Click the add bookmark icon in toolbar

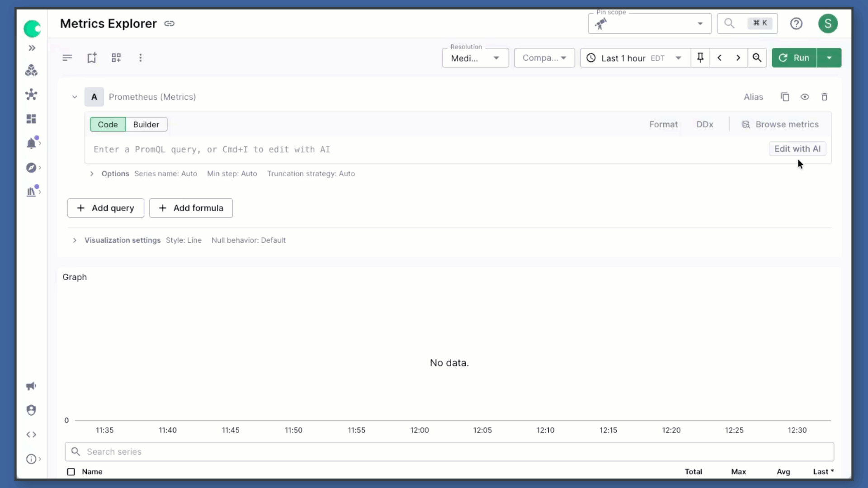(x=92, y=58)
